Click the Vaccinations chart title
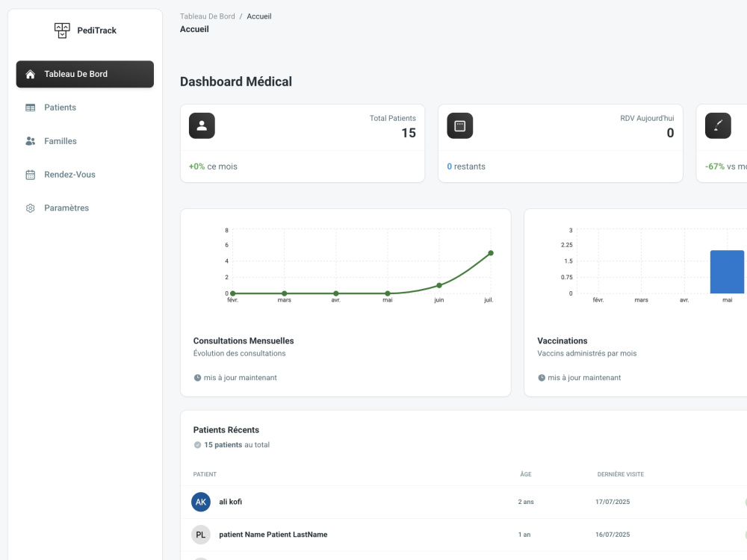This screenshot has height=560, width=747. 562,341
